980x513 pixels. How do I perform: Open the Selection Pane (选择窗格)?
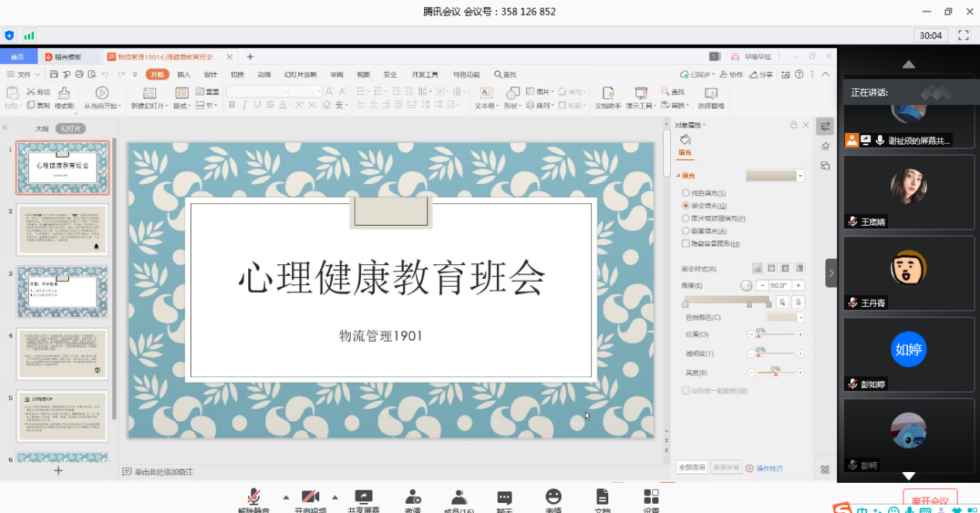tap(710, 93)
